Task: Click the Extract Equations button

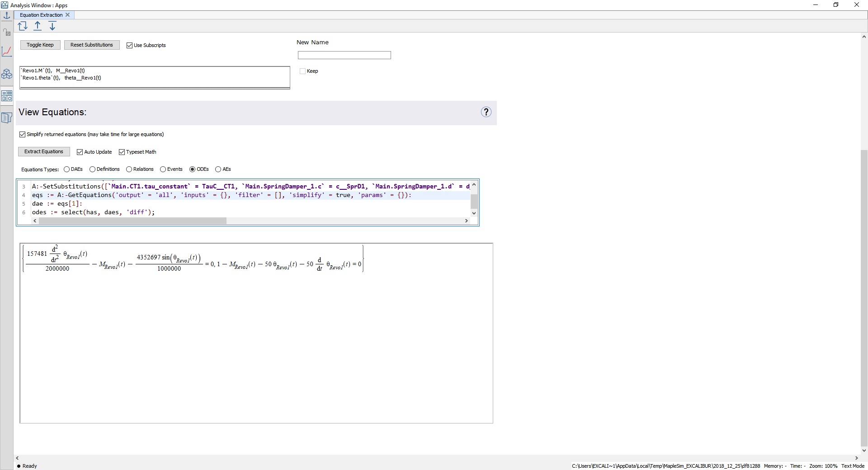Action: [44, 151]
